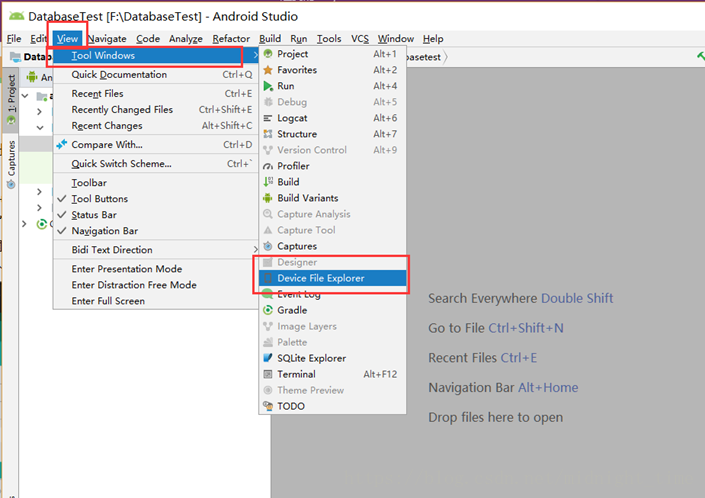This screenshot has width=705, height=498.
Task: Open the Tools menu
Action: click(x=329, y=39)
